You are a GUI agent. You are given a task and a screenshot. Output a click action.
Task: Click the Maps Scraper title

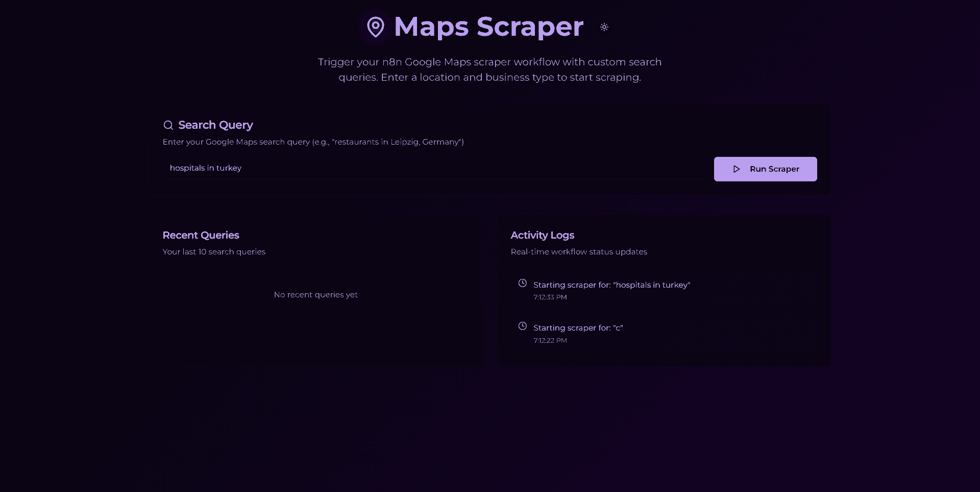point(488,27)
